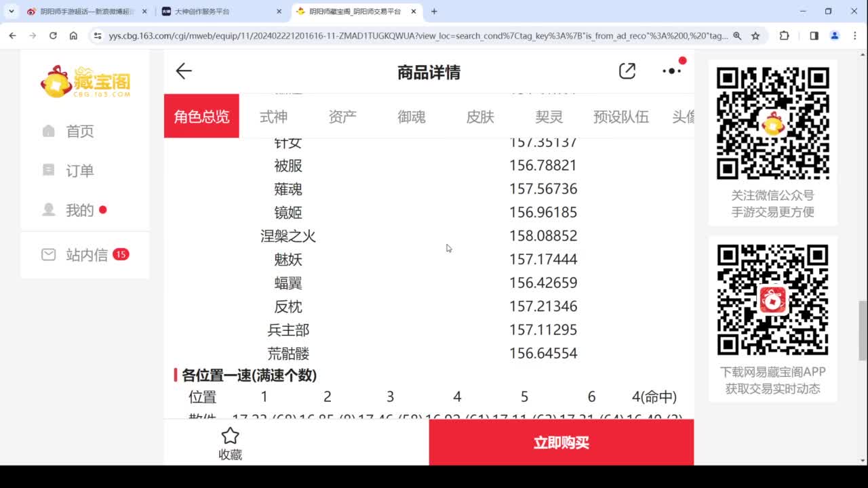Open the browser extensions puzzle icon
The image size is (868, 488).
click(785, 35)
